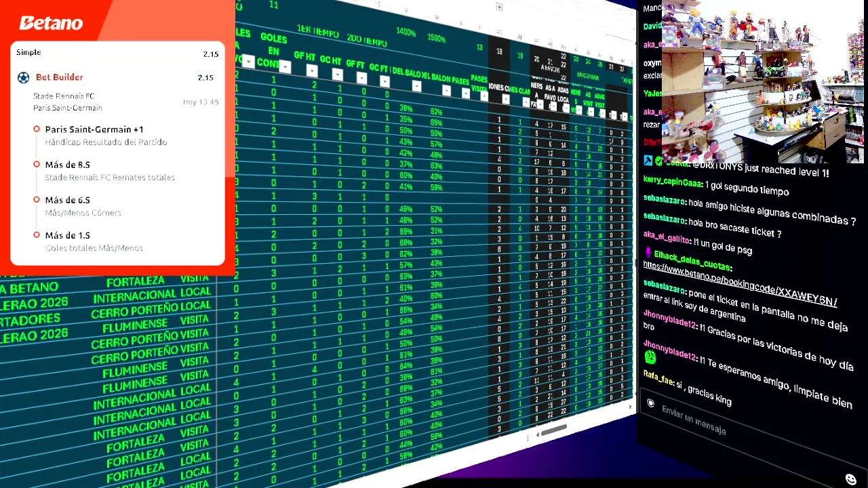Select the 'Más de 1.5' goals selection
Screen dimensions: 868x488
click(67, 235)
